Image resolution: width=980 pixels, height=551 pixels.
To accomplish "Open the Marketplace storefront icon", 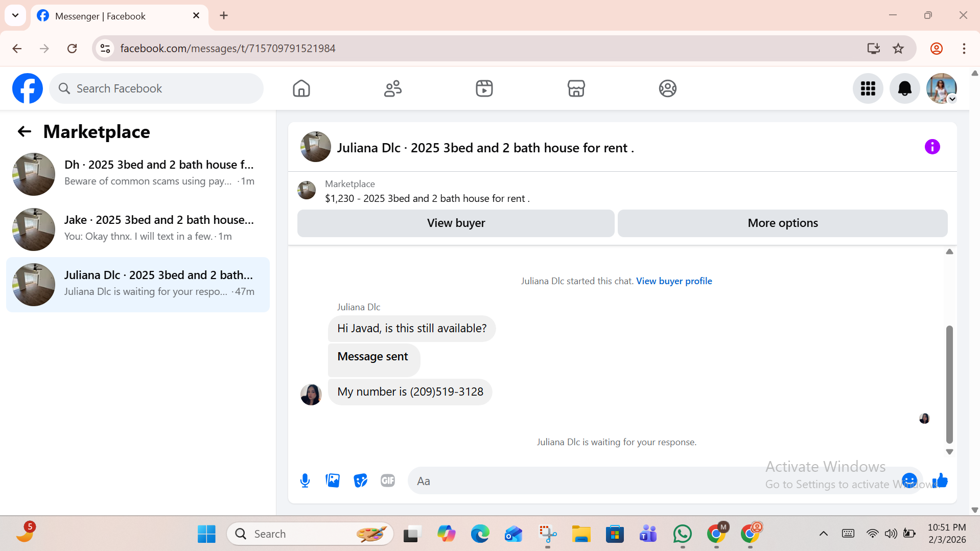I will [576, 88].
